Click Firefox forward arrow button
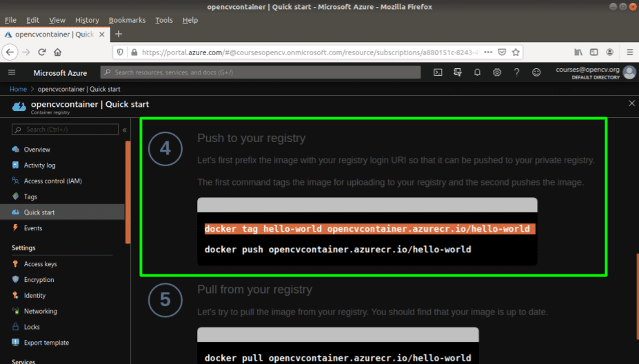 tap(26, 52)
